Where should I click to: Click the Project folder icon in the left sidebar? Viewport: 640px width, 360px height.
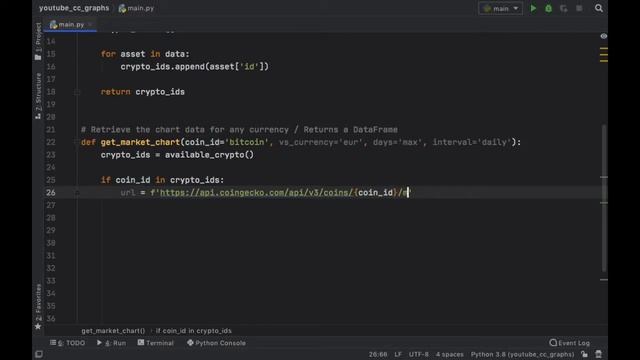[x=38, y=58]
